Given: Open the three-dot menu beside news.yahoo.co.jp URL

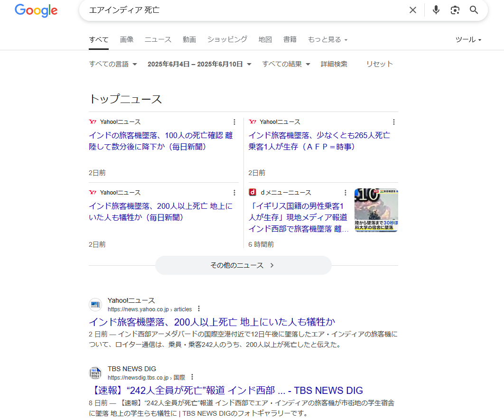Looking at the screenshot, I should click(199, 309).
